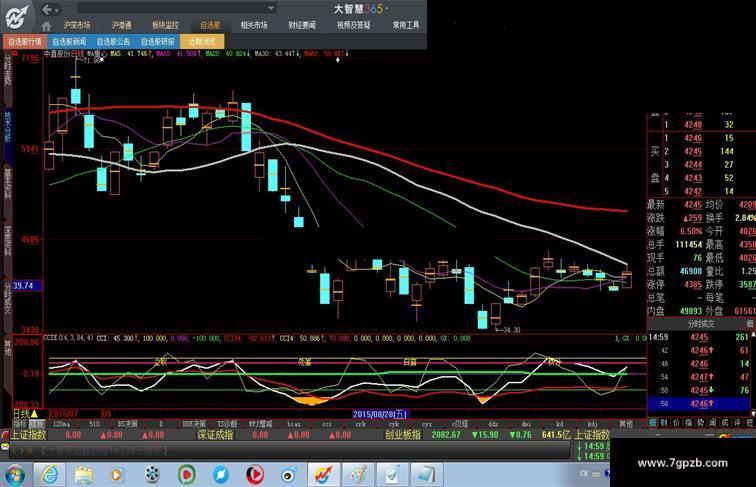Select the DDE决策 indicator tab

point(194,424)
